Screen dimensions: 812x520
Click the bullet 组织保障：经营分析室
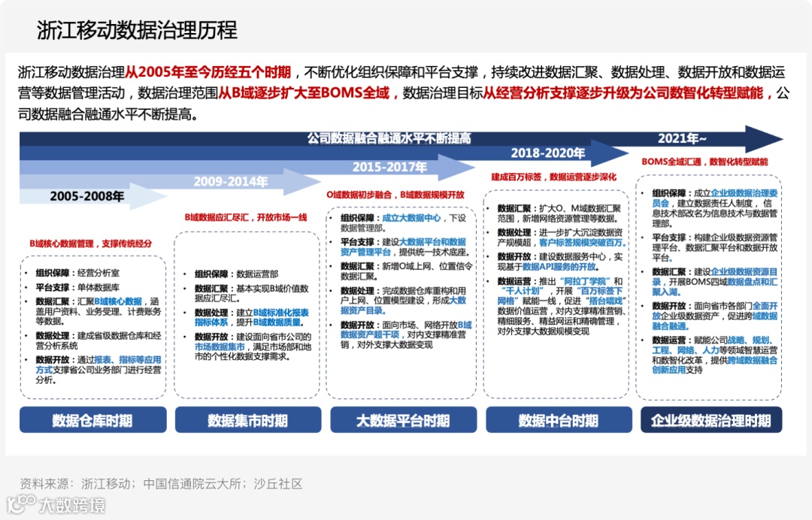tap(77, 273)
